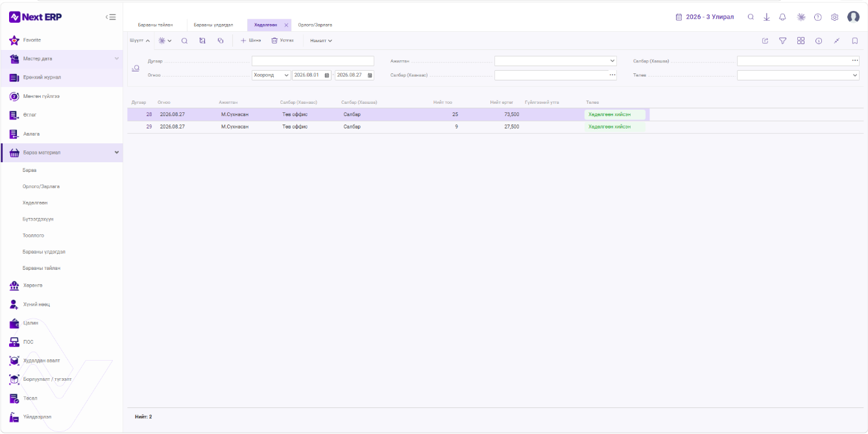868x434 pixels.
Task: Open the Хооронд date range dropdown
Action: pyautogui.click(x=271, y=75)
